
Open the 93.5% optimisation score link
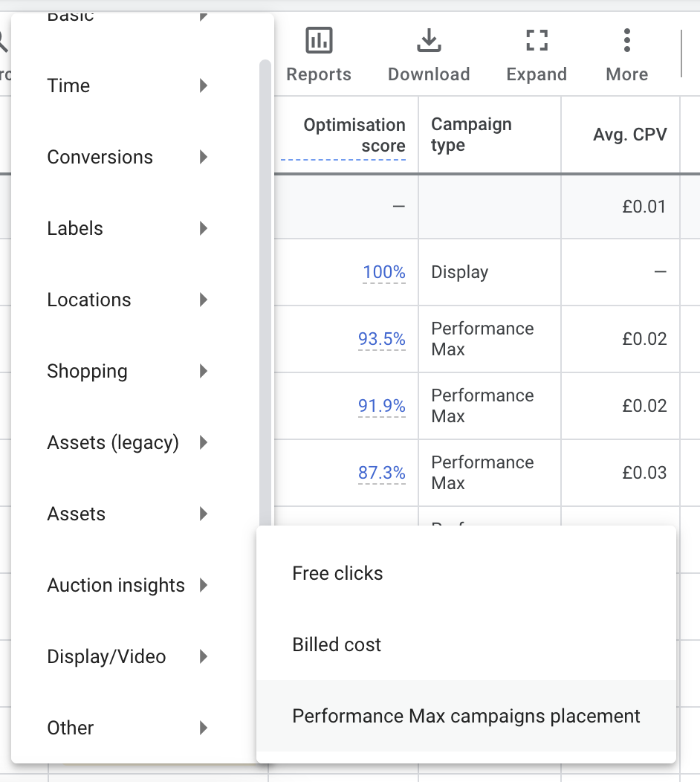[382, 339]
